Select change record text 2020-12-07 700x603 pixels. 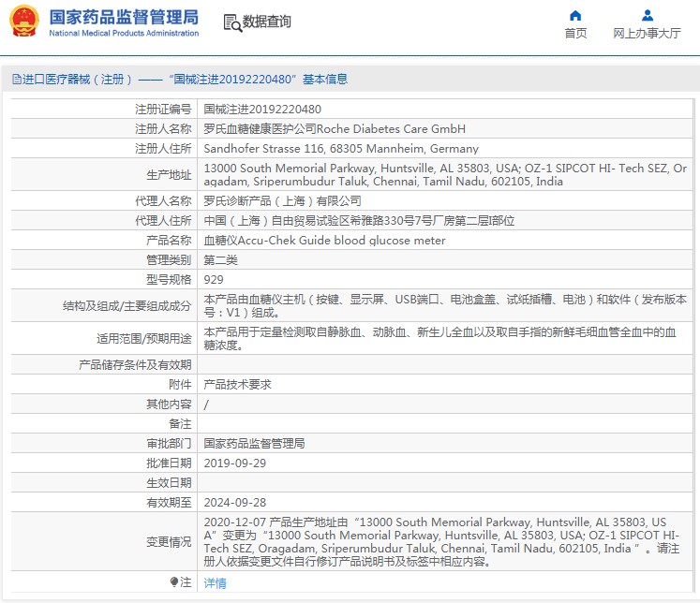[441, 541]
